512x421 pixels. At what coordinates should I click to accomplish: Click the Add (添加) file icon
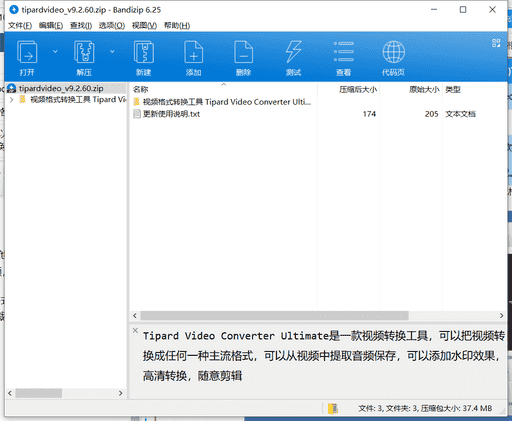(x=194, y=52)
